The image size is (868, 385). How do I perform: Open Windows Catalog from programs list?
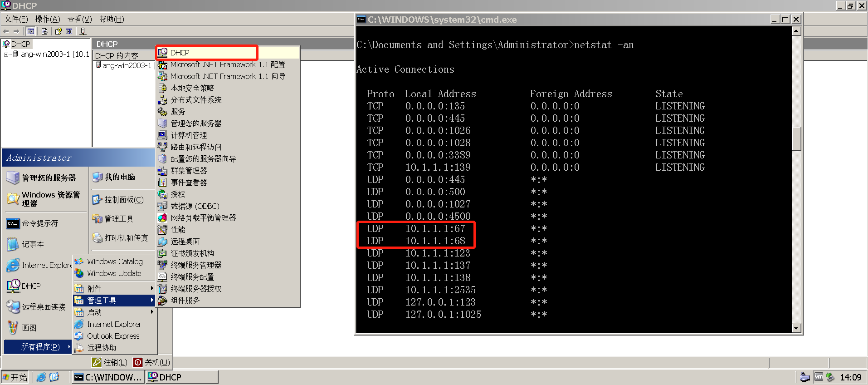tap(115, 262)
